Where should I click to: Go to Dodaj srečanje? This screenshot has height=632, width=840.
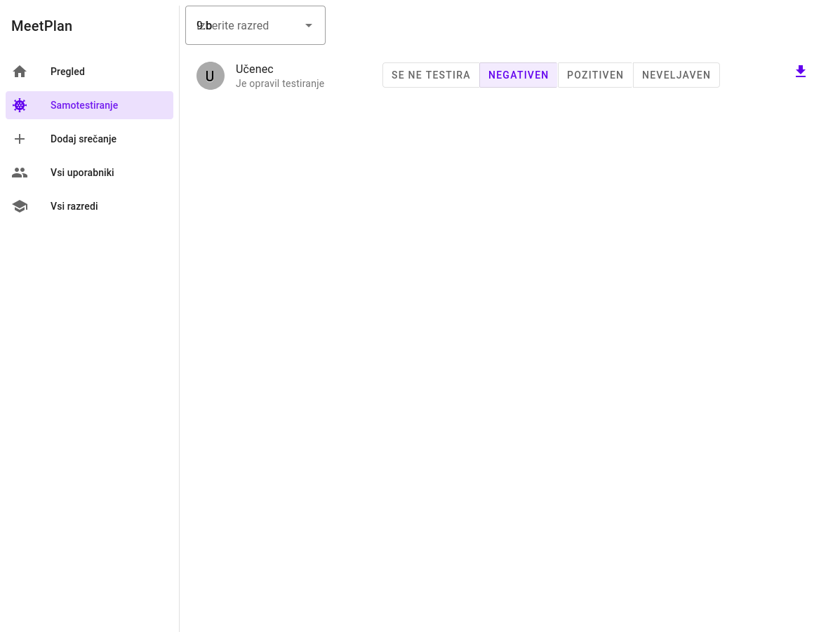click(89, 139)
